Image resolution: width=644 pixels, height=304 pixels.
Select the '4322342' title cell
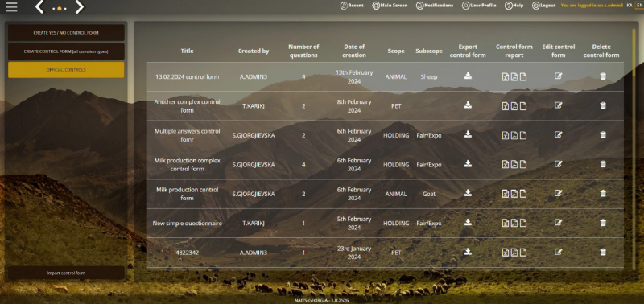pyautogui.click(x=188, y=253)
